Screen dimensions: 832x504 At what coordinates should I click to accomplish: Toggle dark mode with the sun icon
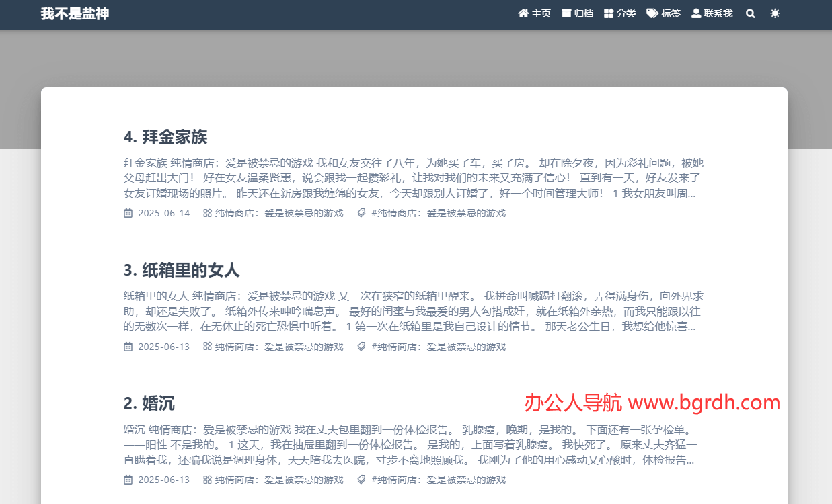(775, 13)
